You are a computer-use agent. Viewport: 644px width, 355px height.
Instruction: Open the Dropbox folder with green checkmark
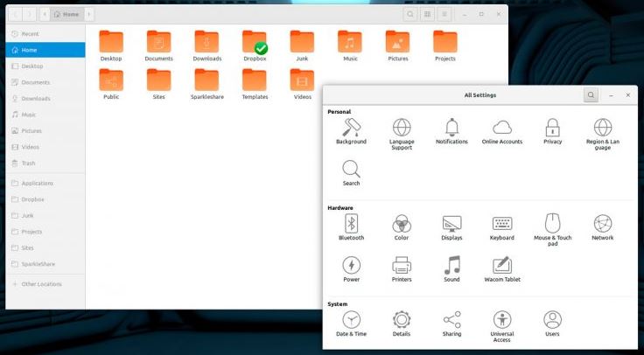tap(254, 43)
